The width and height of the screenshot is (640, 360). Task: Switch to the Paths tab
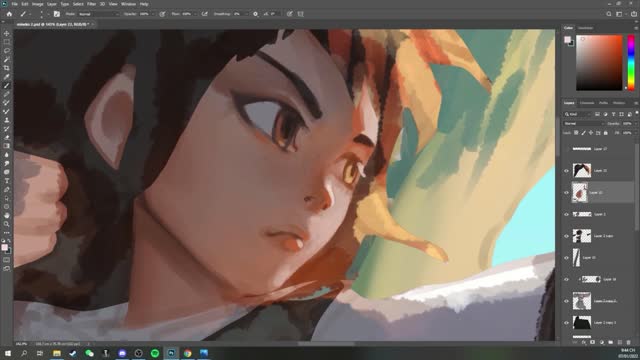pyautogui.click(x=603, y=103)
